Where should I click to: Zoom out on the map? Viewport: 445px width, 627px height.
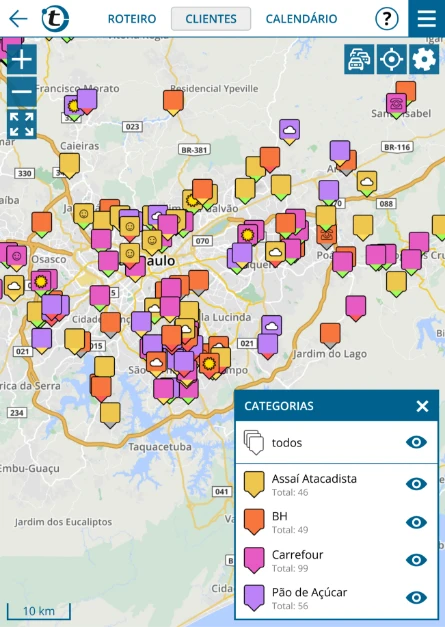(x=22, y=92)
